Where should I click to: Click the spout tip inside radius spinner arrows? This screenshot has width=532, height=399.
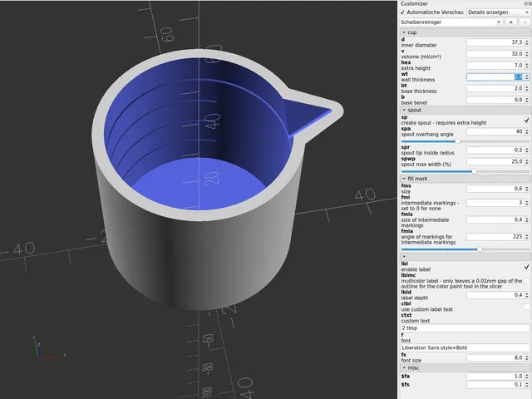(527, 150)
